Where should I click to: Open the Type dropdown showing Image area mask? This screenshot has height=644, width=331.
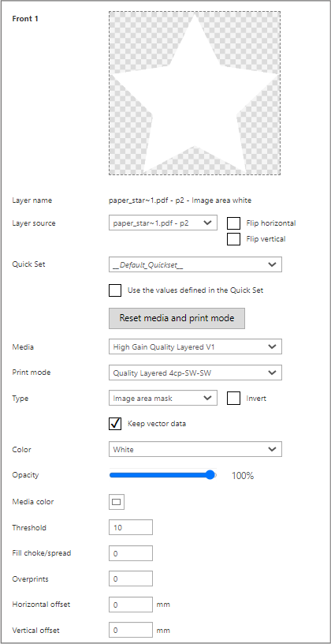click(163, 398)
